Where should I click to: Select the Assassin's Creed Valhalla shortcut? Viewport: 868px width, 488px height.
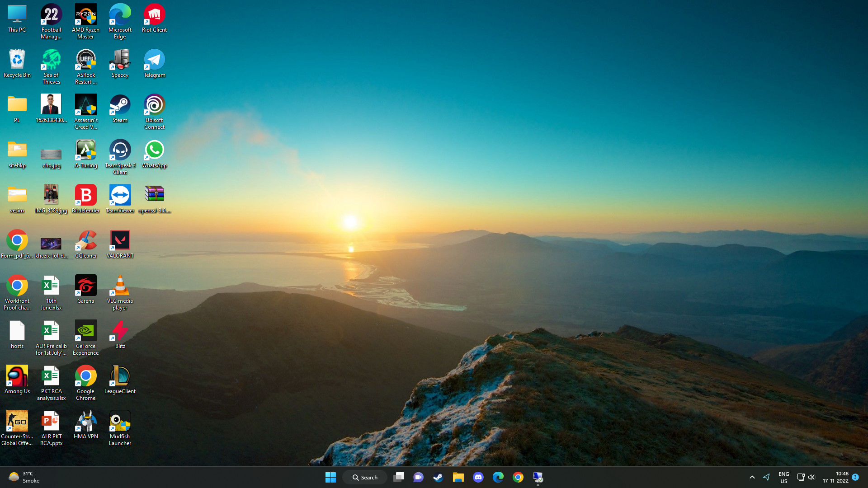(85, 112)
